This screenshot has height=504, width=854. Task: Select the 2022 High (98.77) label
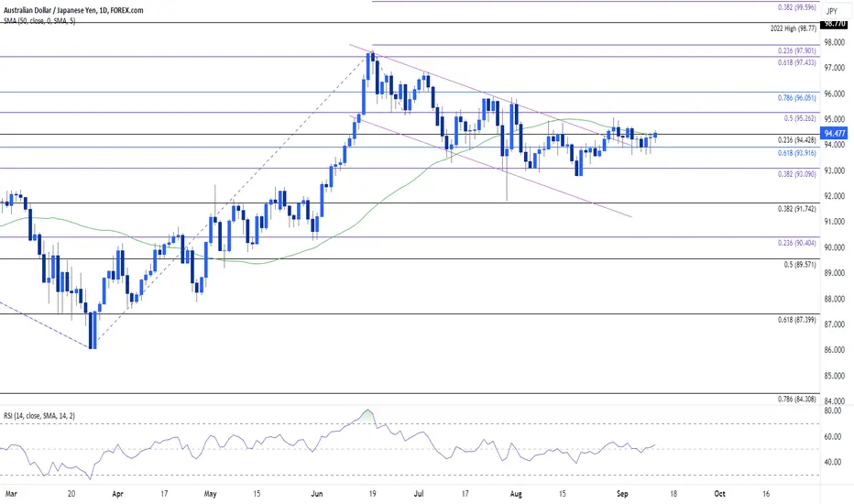tap(793, 28)
